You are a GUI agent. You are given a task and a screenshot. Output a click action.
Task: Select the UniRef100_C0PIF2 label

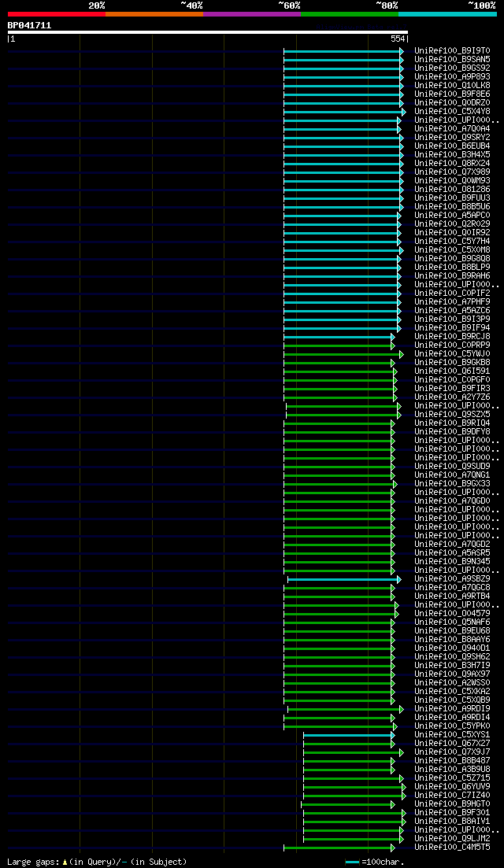pyautogui.click(x=452, y=293)
